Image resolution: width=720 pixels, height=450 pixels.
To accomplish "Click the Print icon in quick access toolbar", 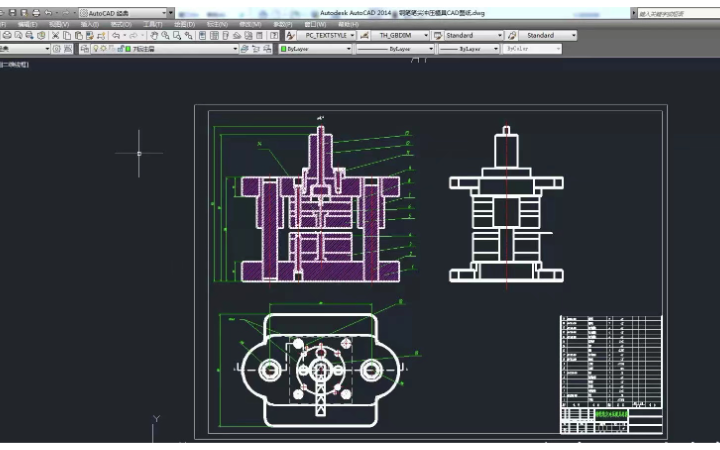I will click(36, 13).
